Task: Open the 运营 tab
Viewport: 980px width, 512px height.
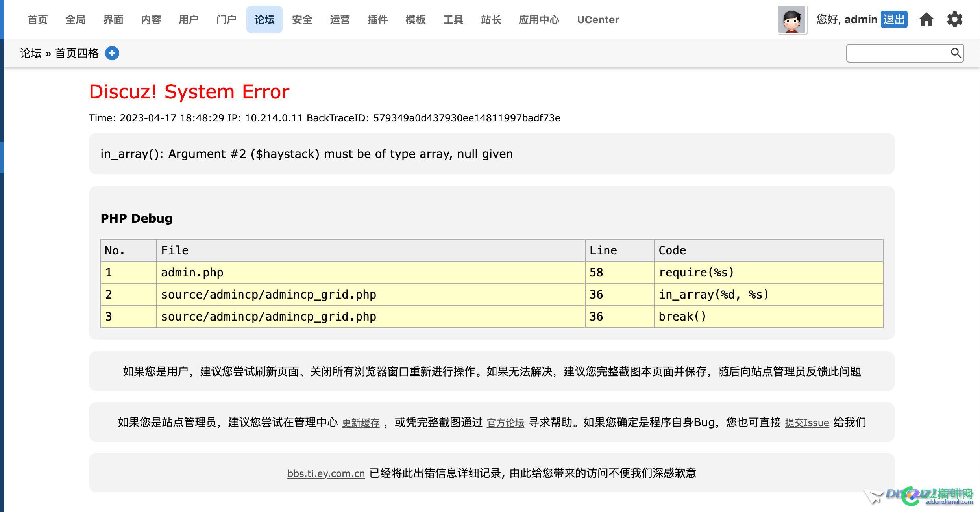Action: (340, 19)
